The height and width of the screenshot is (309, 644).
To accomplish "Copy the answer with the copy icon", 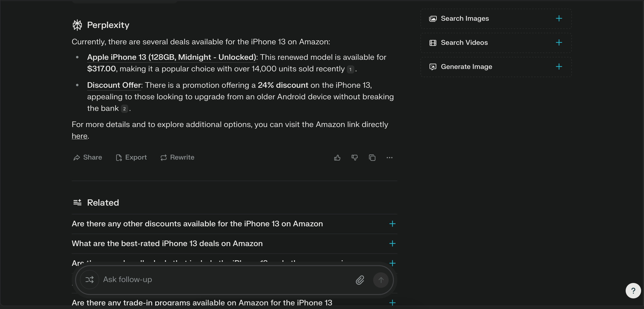I will pyautogui.click(x=372, y=158).
